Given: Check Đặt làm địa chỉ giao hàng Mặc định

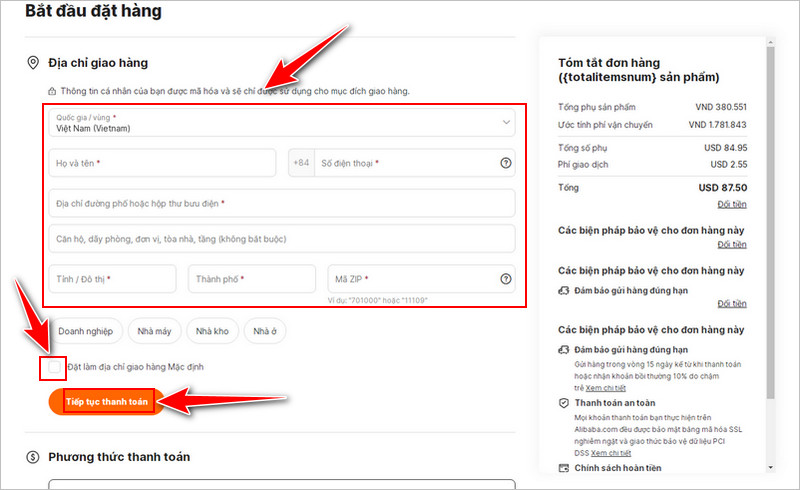Looking at the screenshot, I should click(54, 367).
